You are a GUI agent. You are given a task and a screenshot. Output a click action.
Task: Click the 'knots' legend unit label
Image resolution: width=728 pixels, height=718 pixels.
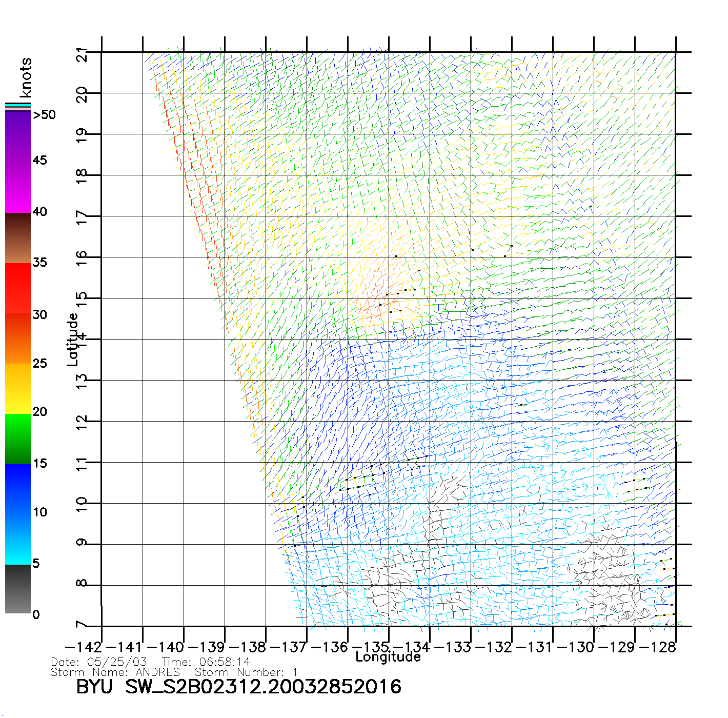tap(26, 77)
